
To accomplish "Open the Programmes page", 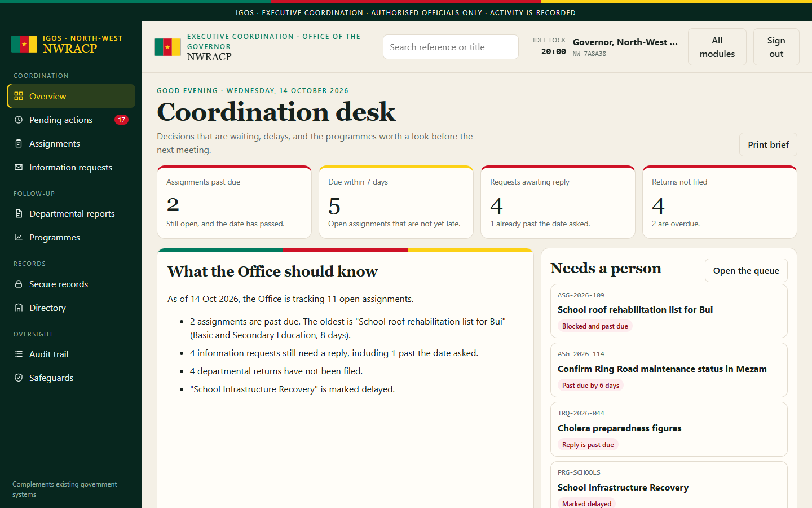I will (x=71, y=237).
